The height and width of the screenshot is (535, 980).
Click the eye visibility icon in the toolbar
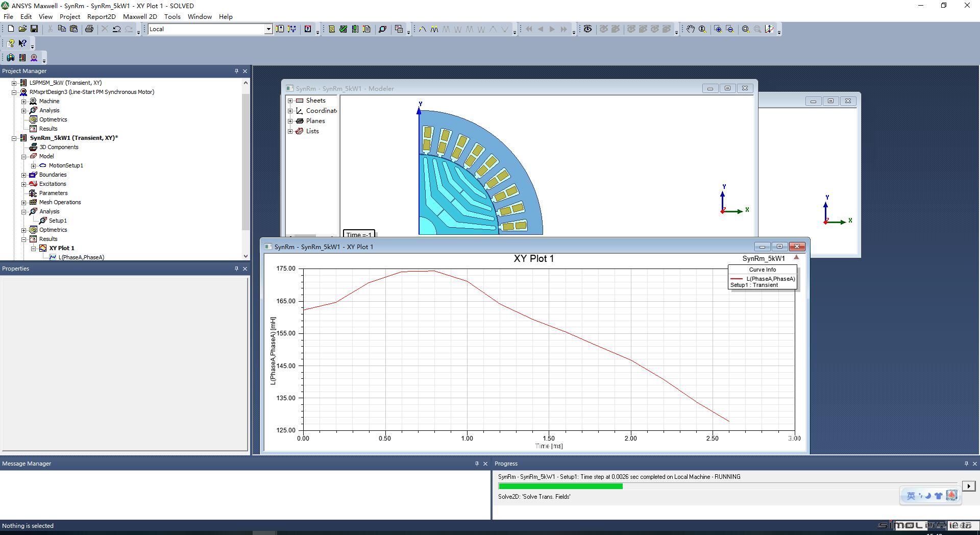coord(587,29)
